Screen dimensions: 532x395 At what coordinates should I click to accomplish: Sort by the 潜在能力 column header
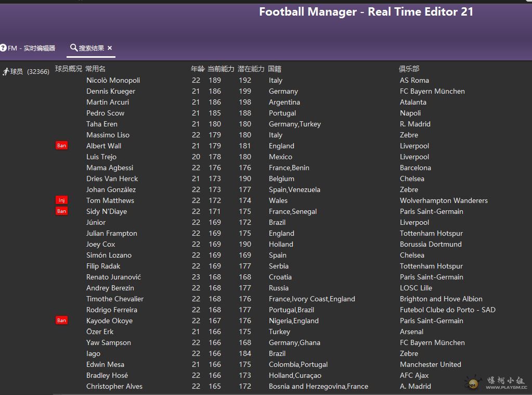click(251, 69)
